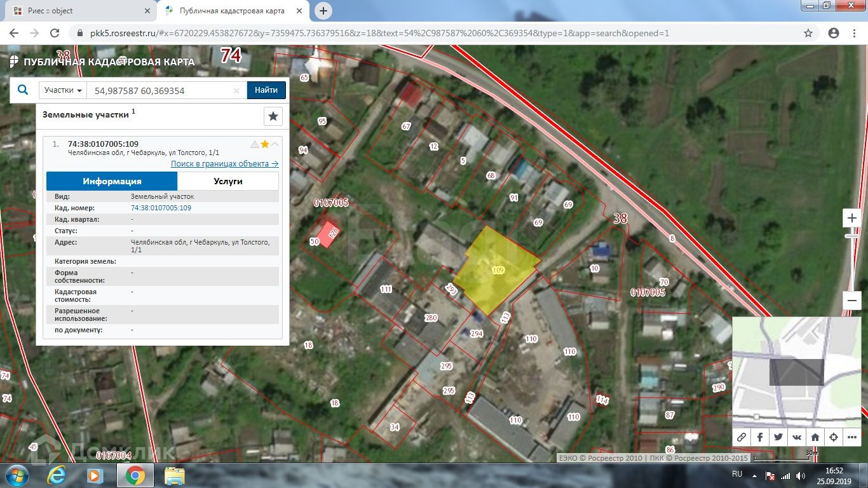This screenshot has width=868, height=488.
Task: Show hidden system tray icons
Action: (754, 475)
